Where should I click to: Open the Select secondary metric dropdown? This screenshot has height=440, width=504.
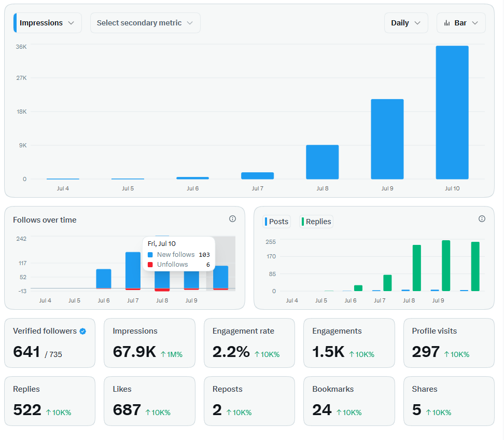tap(145, 23)
